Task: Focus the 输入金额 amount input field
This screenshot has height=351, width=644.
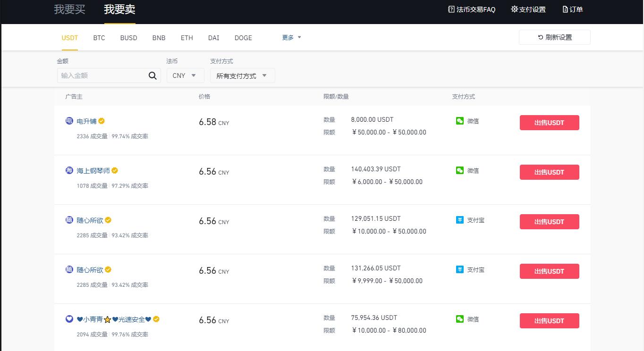Action: tap(102, 75)
